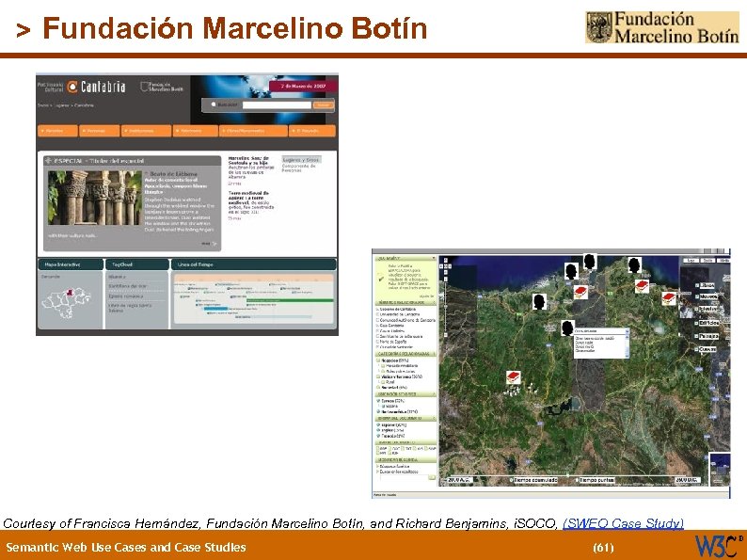The width and height of the screenshot is (747, 560).
Task: Open the Obras/Monumentos navigation button
Action: tap(253, 131)
